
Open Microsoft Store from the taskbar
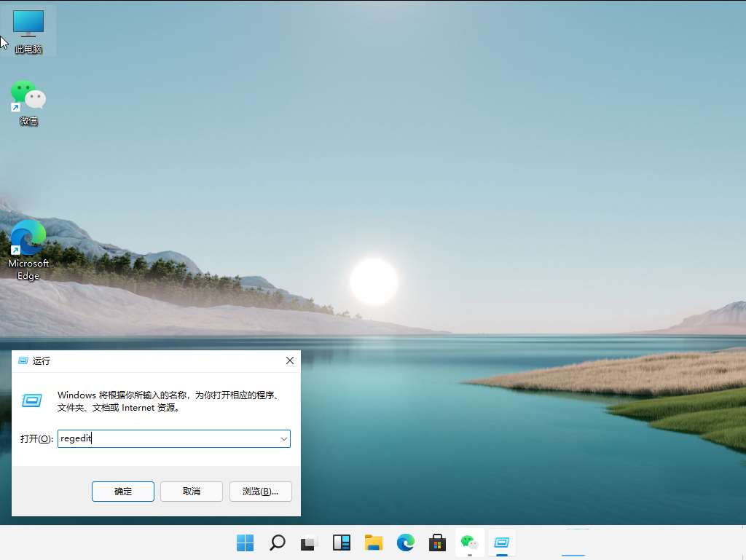(x=437, y=543)
